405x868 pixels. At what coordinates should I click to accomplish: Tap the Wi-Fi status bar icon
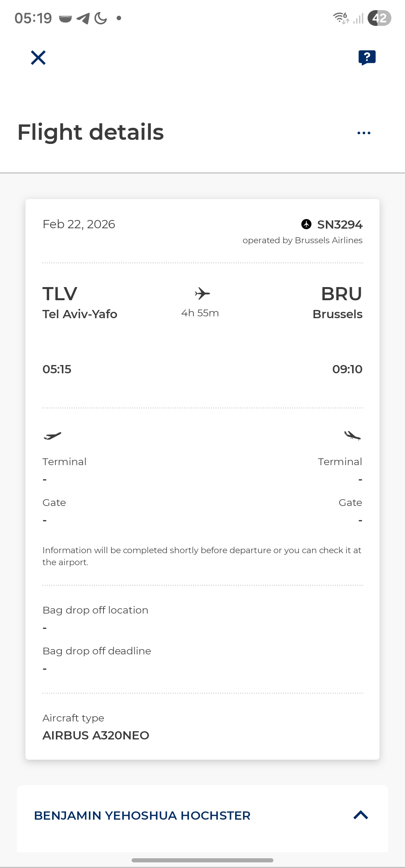[341, 18]
